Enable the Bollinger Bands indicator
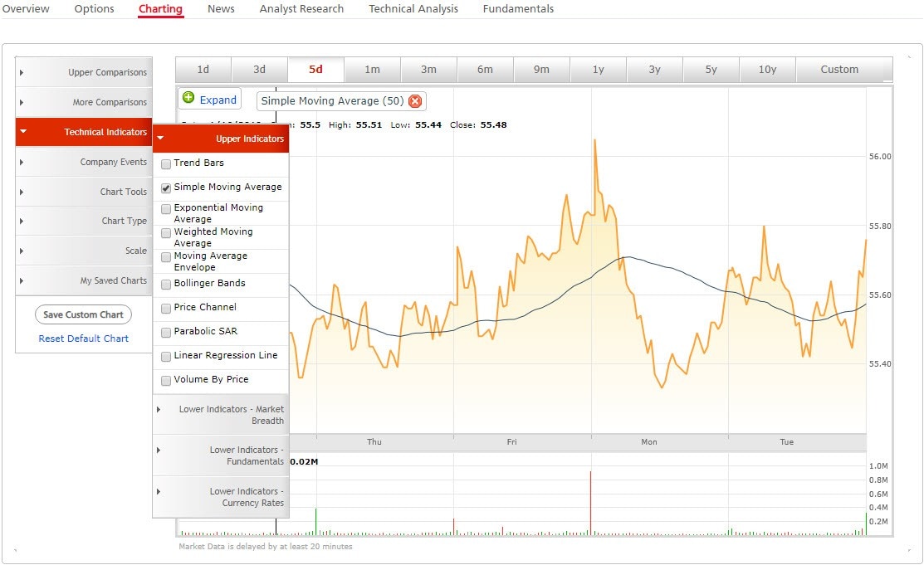Image resolution: width=924 pixels, height=565 pixels. coord(164,285)
